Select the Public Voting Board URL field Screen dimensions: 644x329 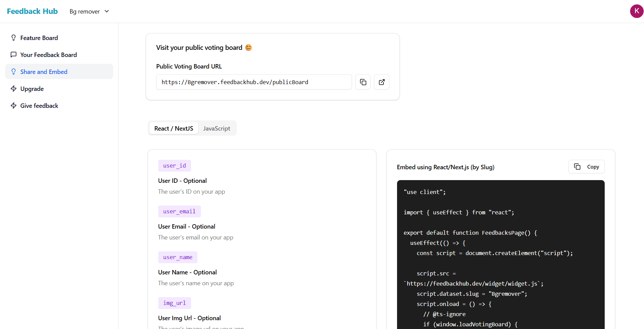[x=254, y=82]
